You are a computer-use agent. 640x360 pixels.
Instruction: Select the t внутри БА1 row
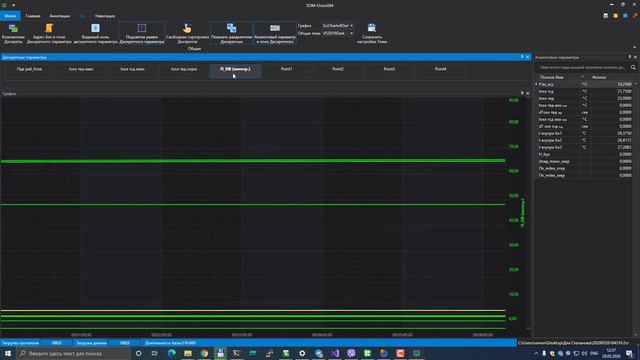[584, 133]
